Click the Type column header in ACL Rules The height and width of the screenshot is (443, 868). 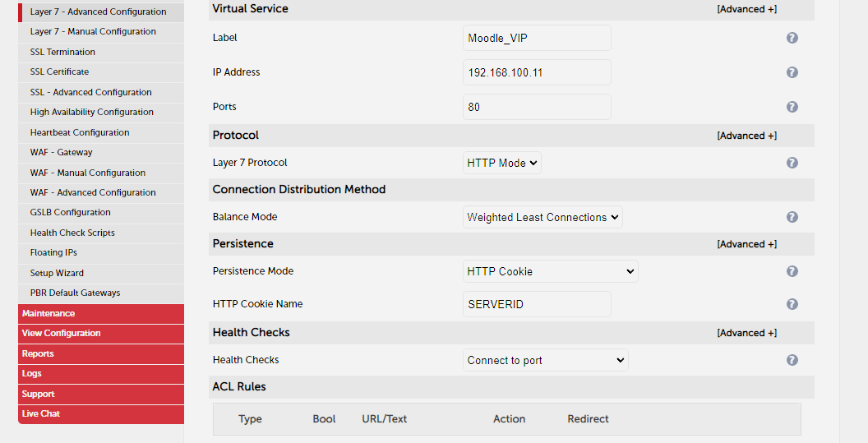coord(250,419)
